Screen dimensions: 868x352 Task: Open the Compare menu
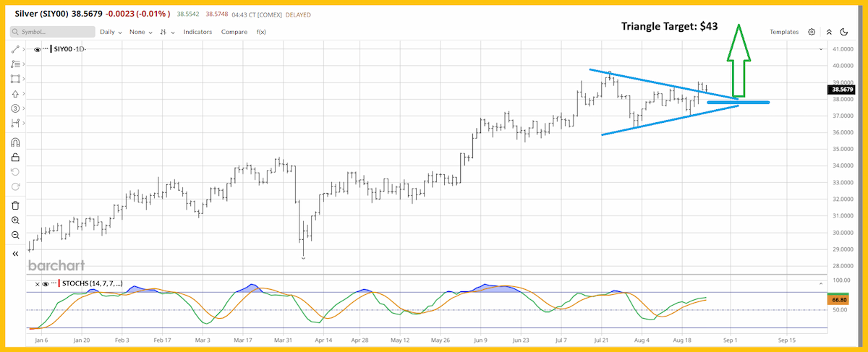pyautogui.click(x=234, y=32)
